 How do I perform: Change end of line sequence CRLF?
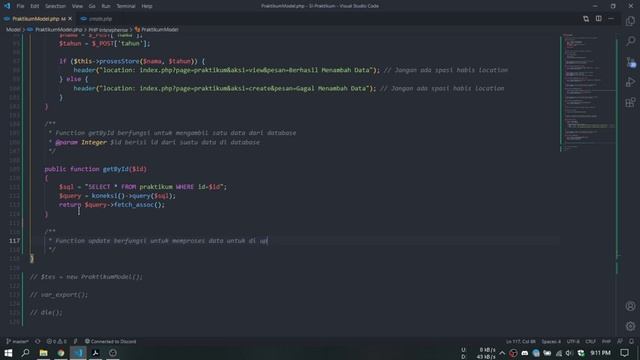[590, 341]
